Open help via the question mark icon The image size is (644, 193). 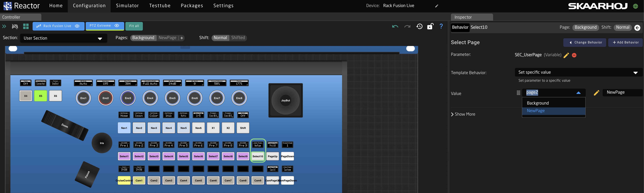pyautogui.click(x=441, y=26)
